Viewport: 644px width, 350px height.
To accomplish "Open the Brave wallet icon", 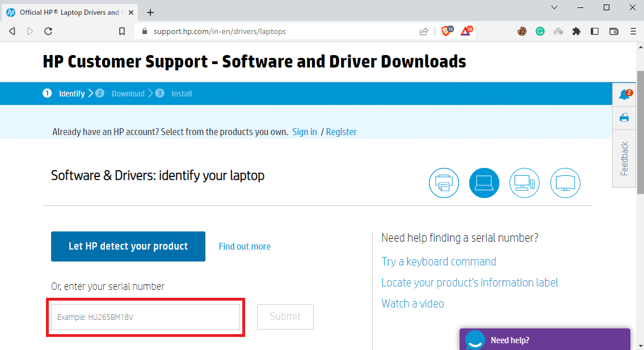I will [613, 31].
